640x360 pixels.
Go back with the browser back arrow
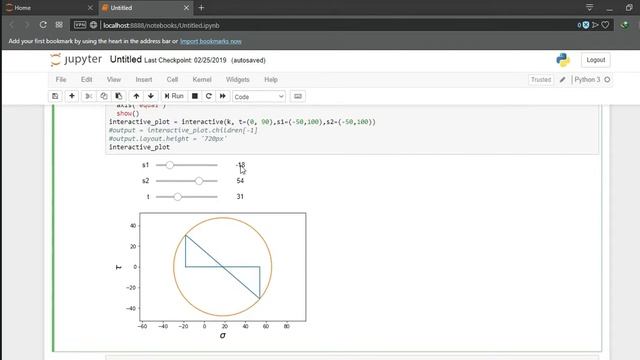click(x=11, y=25)
